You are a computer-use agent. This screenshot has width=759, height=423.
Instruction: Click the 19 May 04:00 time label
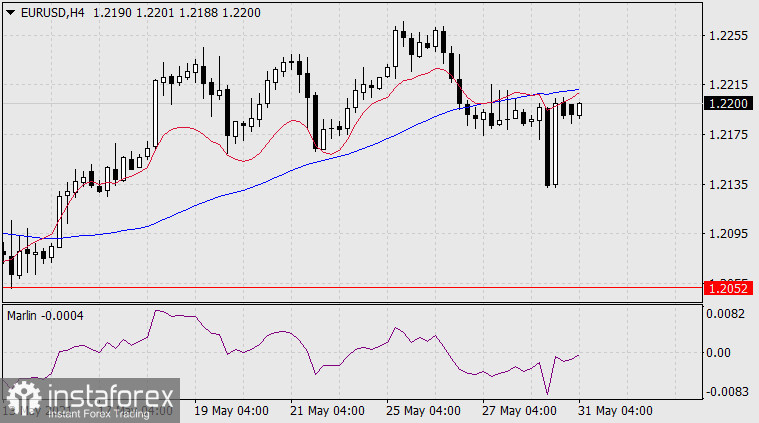point(231,411)
